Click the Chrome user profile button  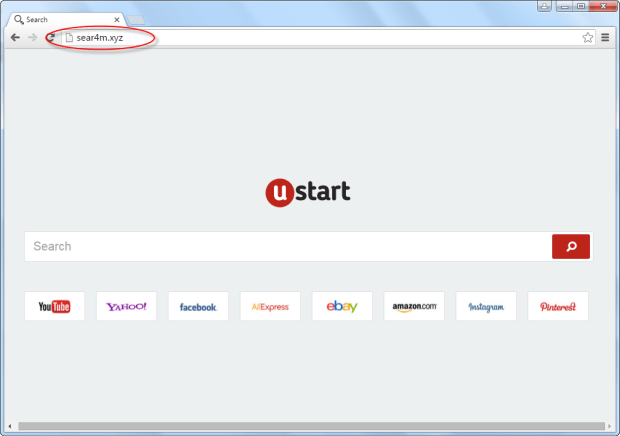click(x=544, y=6)
